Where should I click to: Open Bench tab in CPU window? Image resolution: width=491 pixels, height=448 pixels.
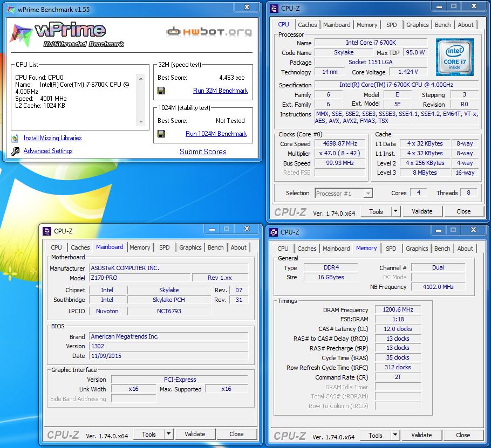tap(443, 25)
